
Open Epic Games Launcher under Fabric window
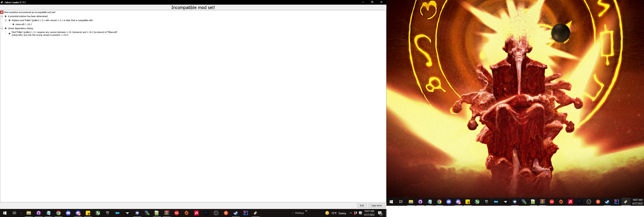coord(108,213)
